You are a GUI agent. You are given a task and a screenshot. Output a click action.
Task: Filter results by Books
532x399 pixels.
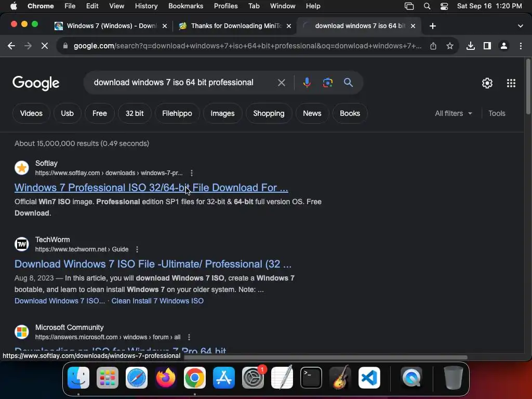pos(350,113)
